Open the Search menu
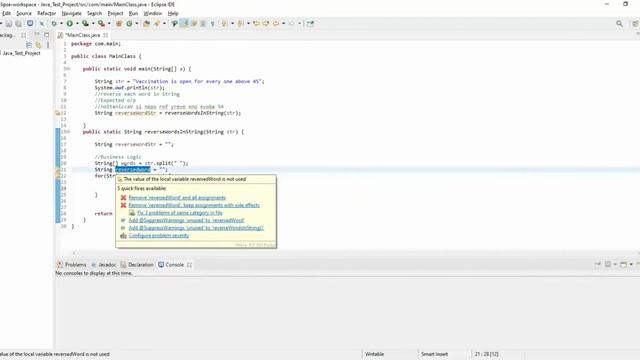This screenshot has width=640, height=360. coord(94,13)
